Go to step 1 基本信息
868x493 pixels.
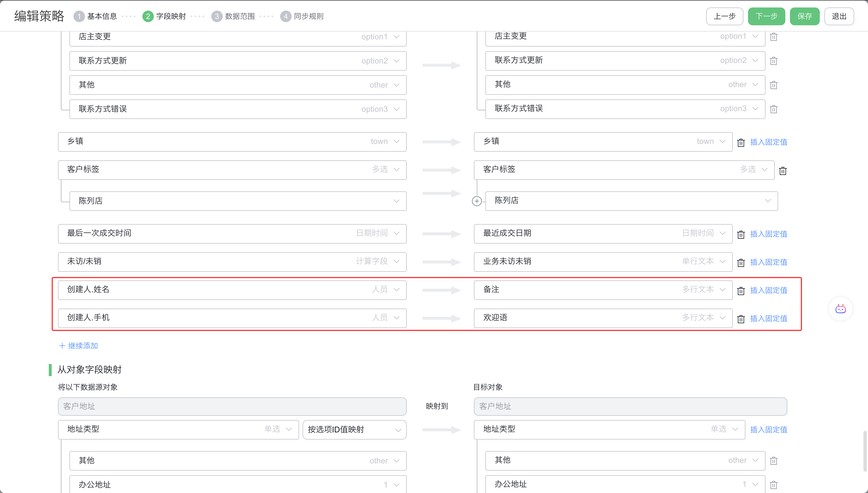point(95,16)
